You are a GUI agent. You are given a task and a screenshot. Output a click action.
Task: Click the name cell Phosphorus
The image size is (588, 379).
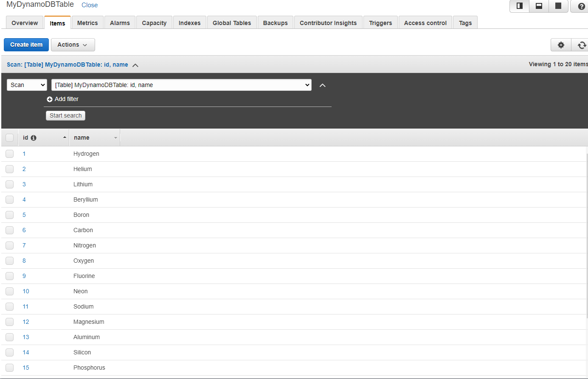(89, 368)
